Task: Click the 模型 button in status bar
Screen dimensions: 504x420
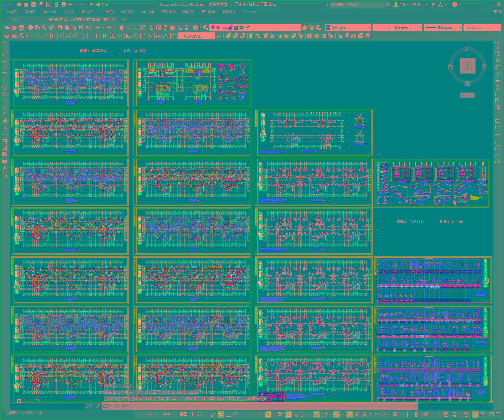Action: 184,414
